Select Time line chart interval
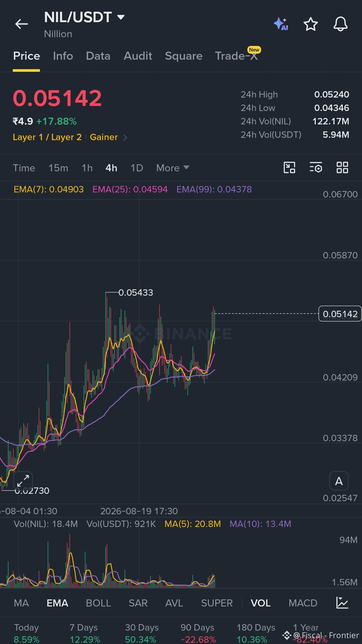This screenshot has height=644, width=362. click(24, 168)
